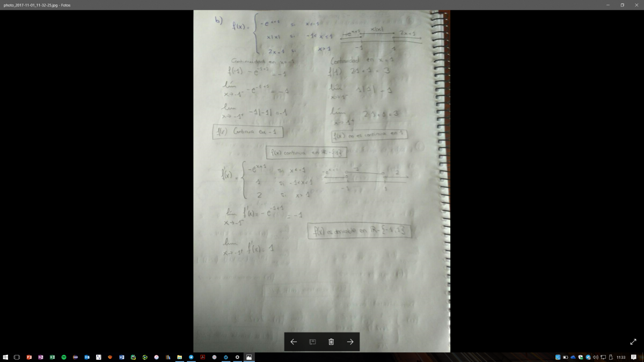This screenshot has width=644, height=362.
Task: Launch PowerPoint from the taskbar
Action: point(29,357)
